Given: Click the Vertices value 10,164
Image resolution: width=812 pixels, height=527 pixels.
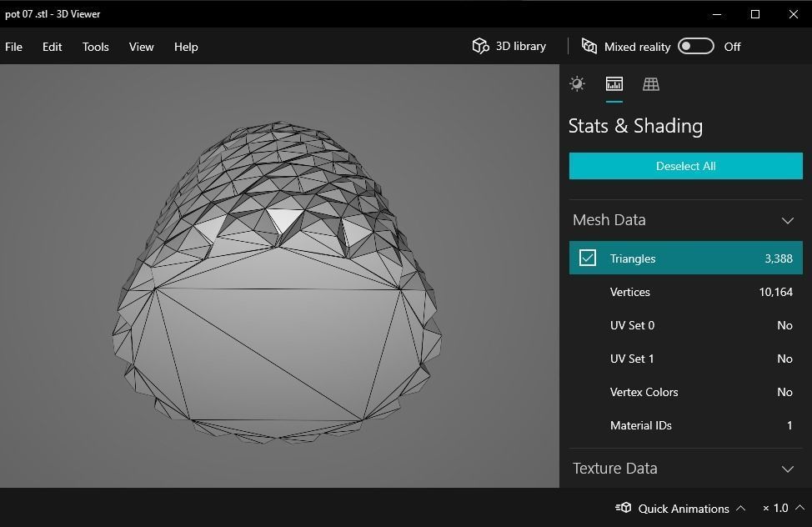Looking at the screenshot, I should pyautogui.click(x=776, y=292).
